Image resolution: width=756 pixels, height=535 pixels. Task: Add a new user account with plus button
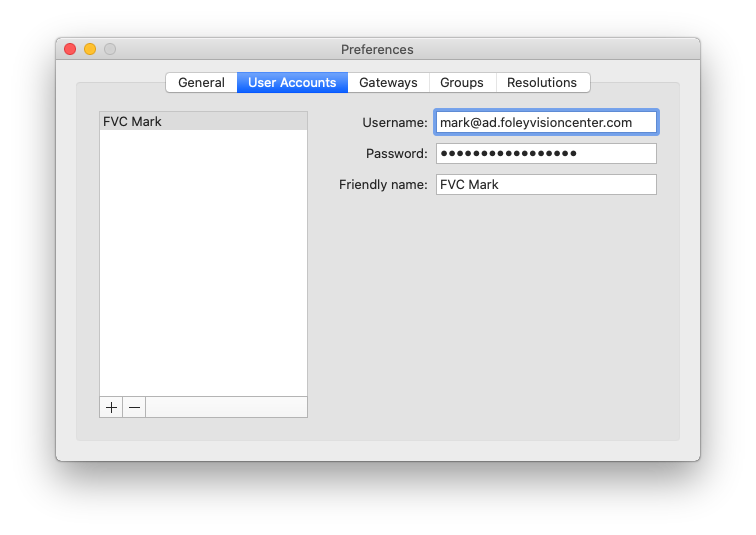pyautogui.click(x=111, y=407)
